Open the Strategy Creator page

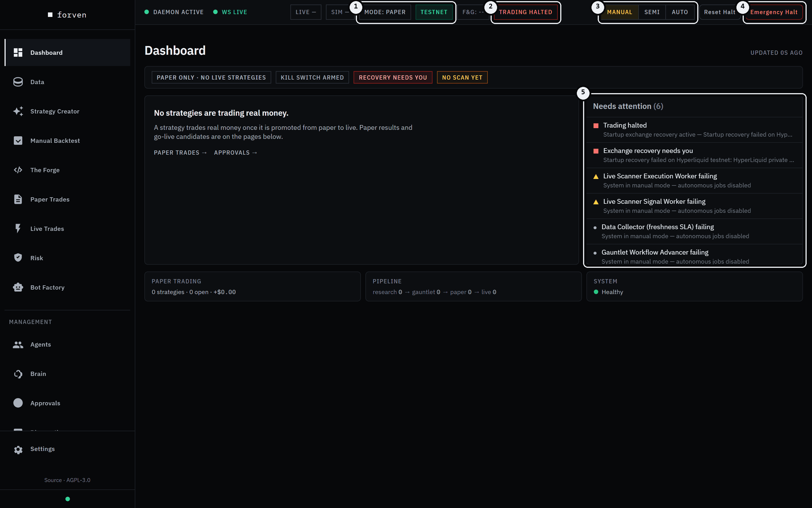[x=67, y=111]
